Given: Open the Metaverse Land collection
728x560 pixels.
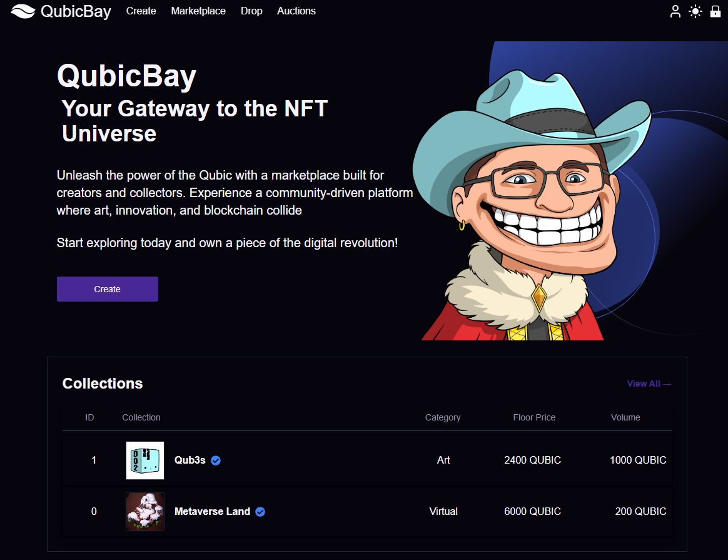Looking at the screenshot, I should click(x=212, y=511).
